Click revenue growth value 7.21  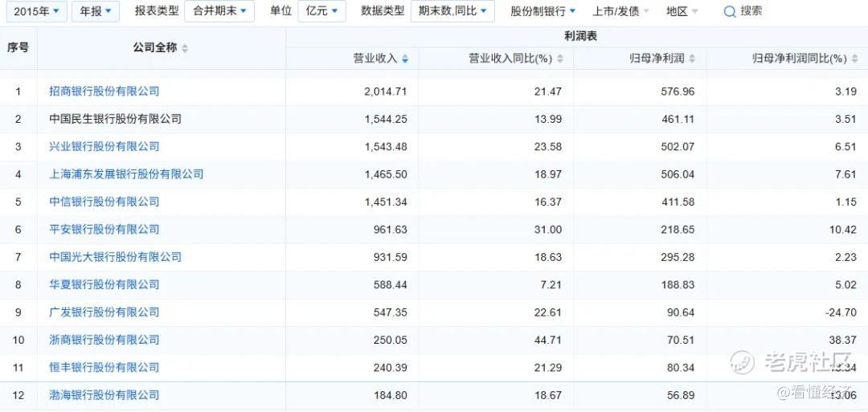(551, 285)
